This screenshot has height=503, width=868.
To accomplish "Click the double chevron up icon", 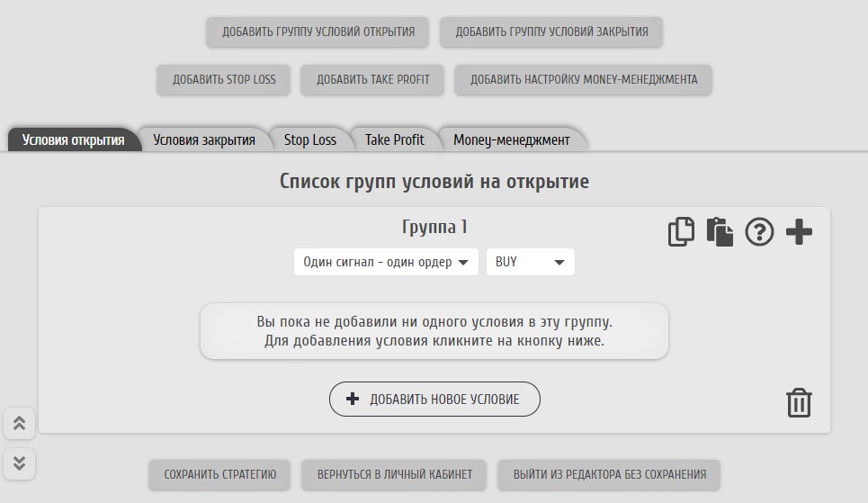I will (19, 422).
